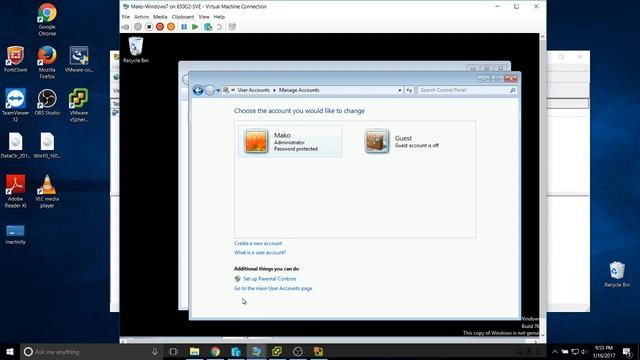640x360 pixels.
Task: Open the Recycle Bin inside the VM
Action: (136, 50)
